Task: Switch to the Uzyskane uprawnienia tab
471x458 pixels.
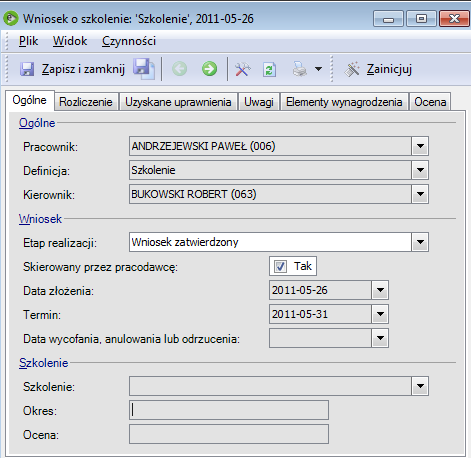Action: pos(178,102)
